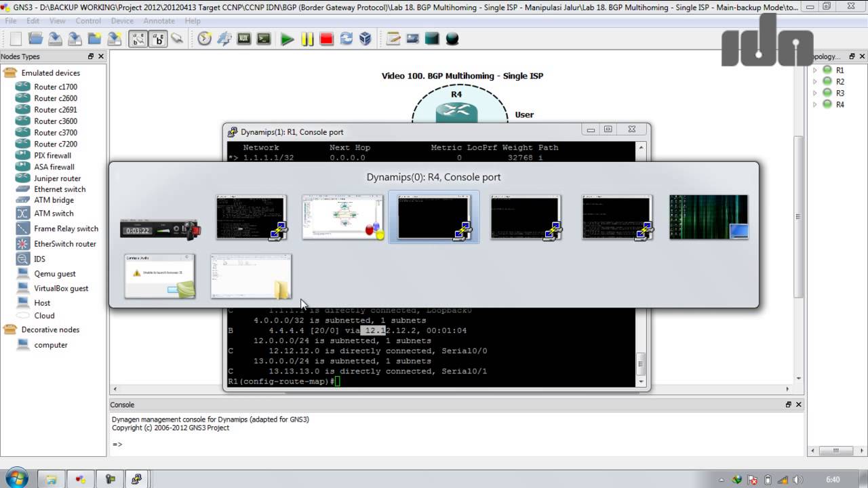Select ASA firewall node type
The height and width of the screenshot is (488, 868).
click(x=54, y=167)
